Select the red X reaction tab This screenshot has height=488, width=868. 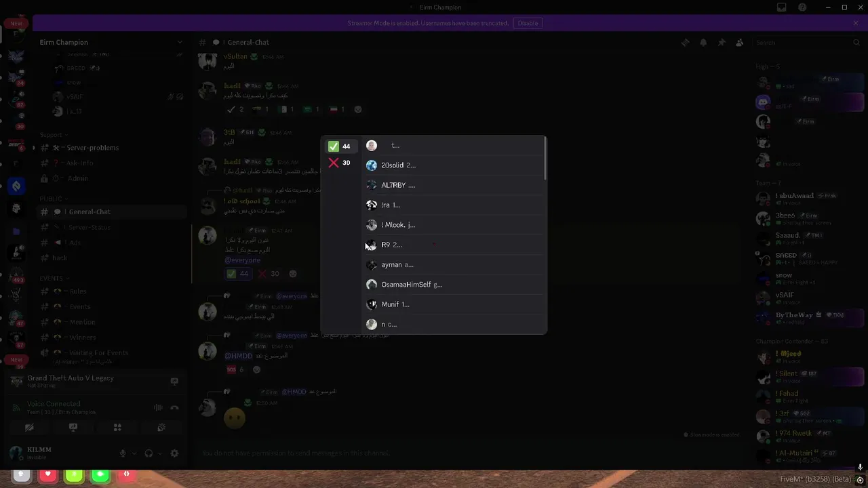[x=340, y=163]
